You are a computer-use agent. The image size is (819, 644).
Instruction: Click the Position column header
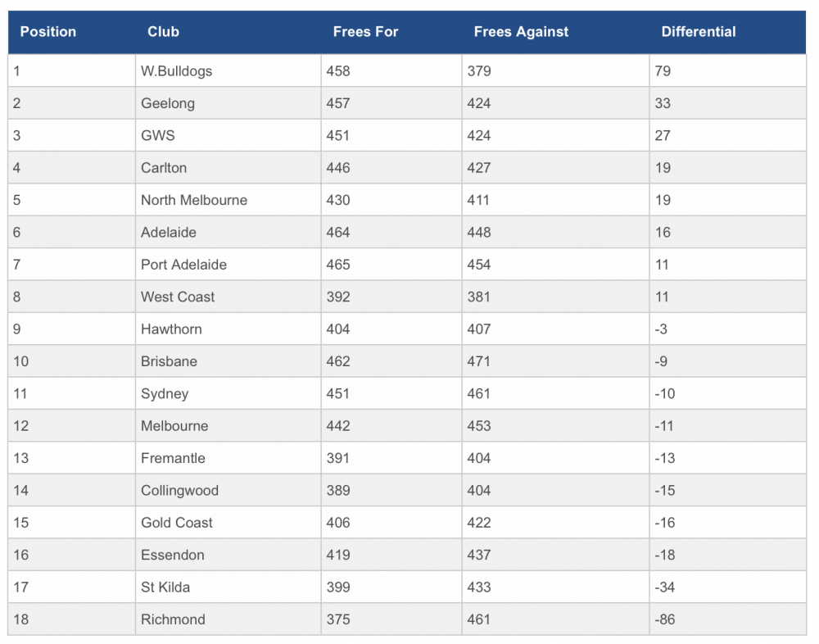coord(48,32)
